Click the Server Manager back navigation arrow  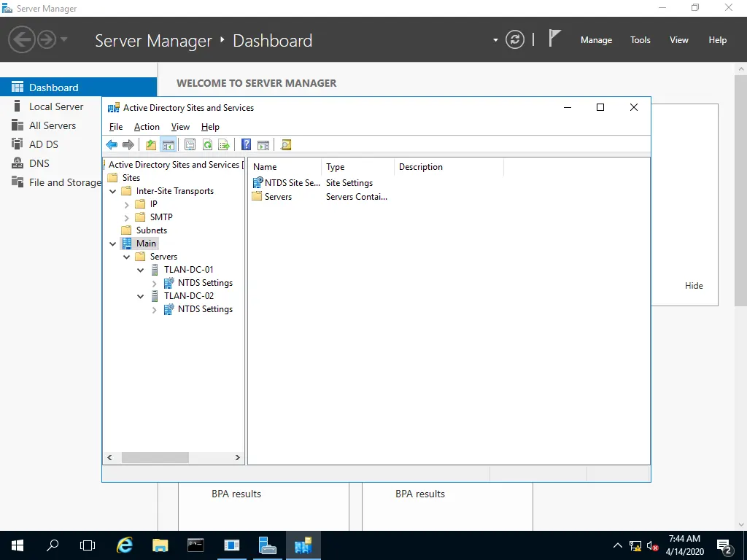tap(21, 39)
